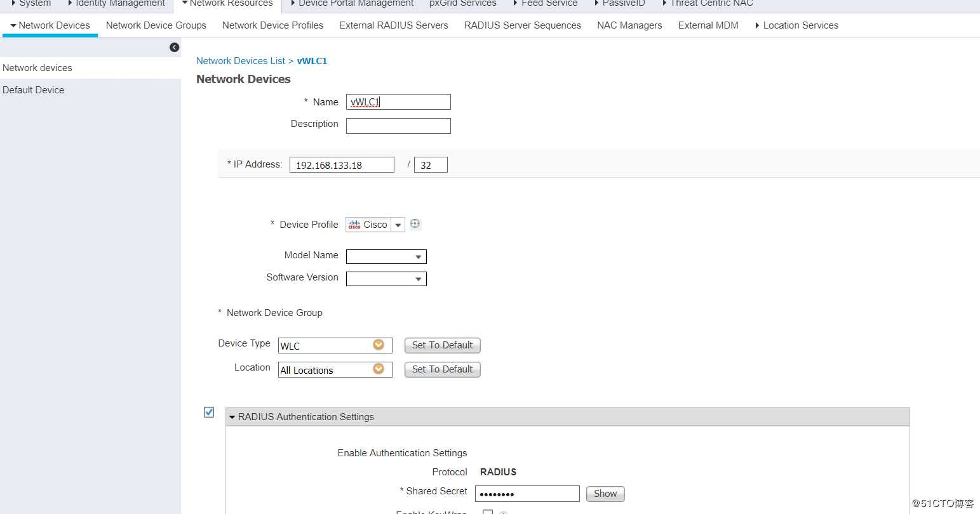980x514 pixels.
Task: Click the Cisco logo in Device Profile
Action: (x=354, y=225)
